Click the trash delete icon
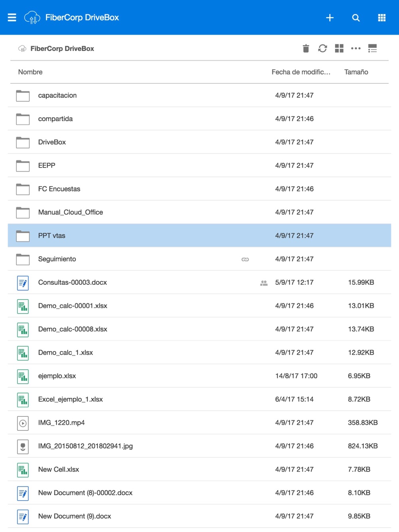The image size is (399, 532). pos(306,49)
